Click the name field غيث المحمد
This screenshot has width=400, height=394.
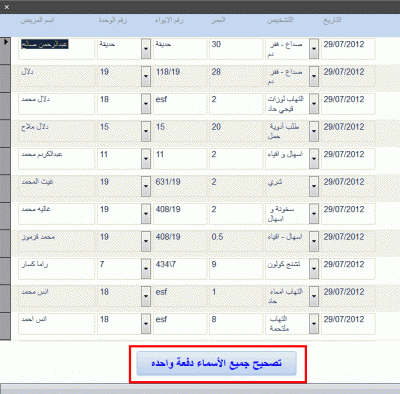tap(57, 186)
